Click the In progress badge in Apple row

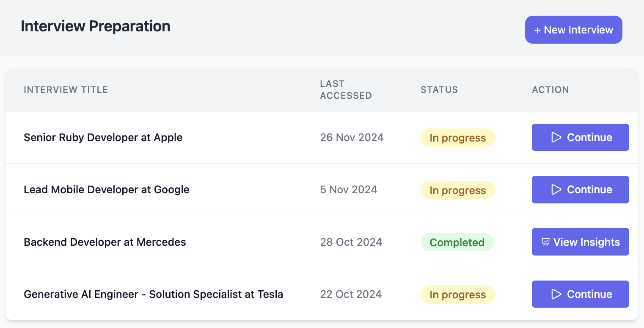(x=458, y=138)
